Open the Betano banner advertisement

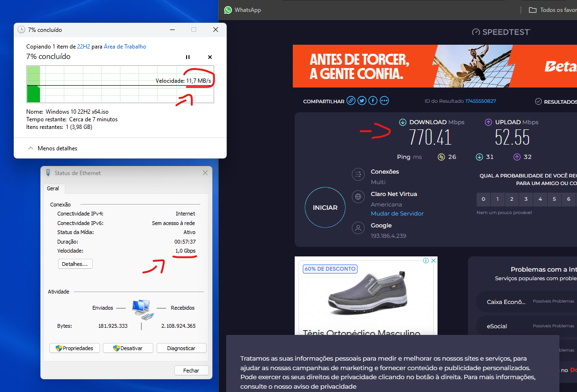[x=435, y=66]
